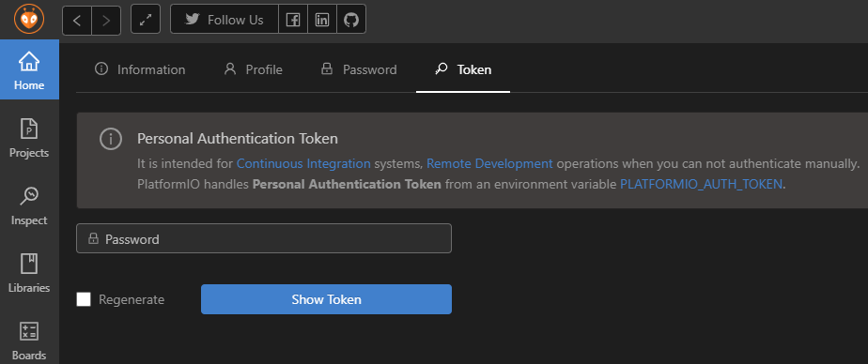Screen dimensions: 868x364
Task: Open the LinkedIn icon link
Action: [322, 20]
